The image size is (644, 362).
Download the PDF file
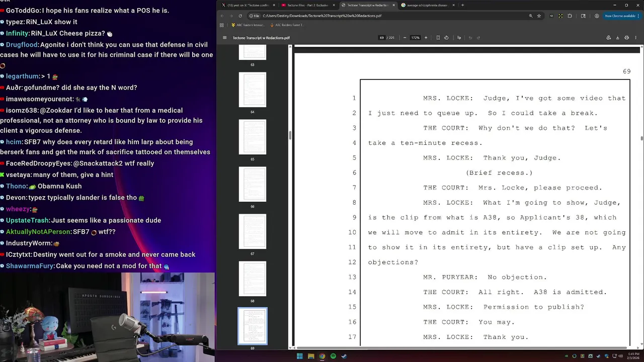[617, 38]
